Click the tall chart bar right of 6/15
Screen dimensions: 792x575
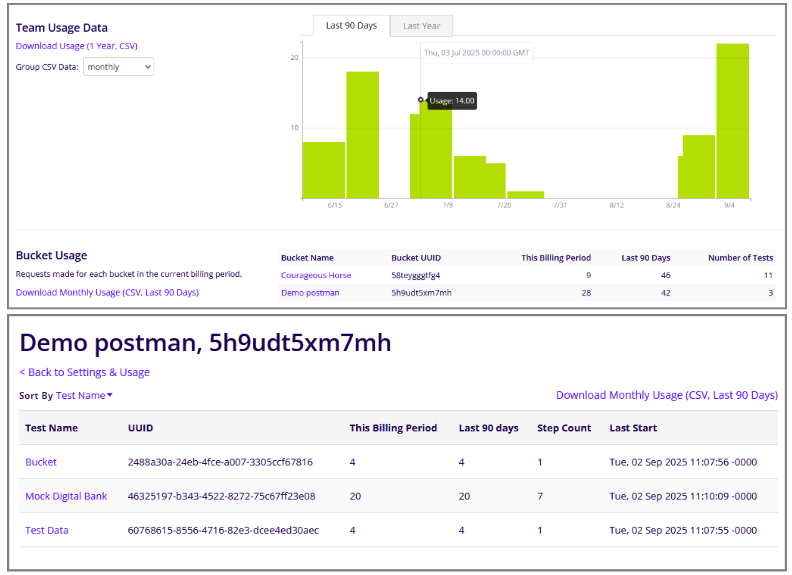[362, 135]
